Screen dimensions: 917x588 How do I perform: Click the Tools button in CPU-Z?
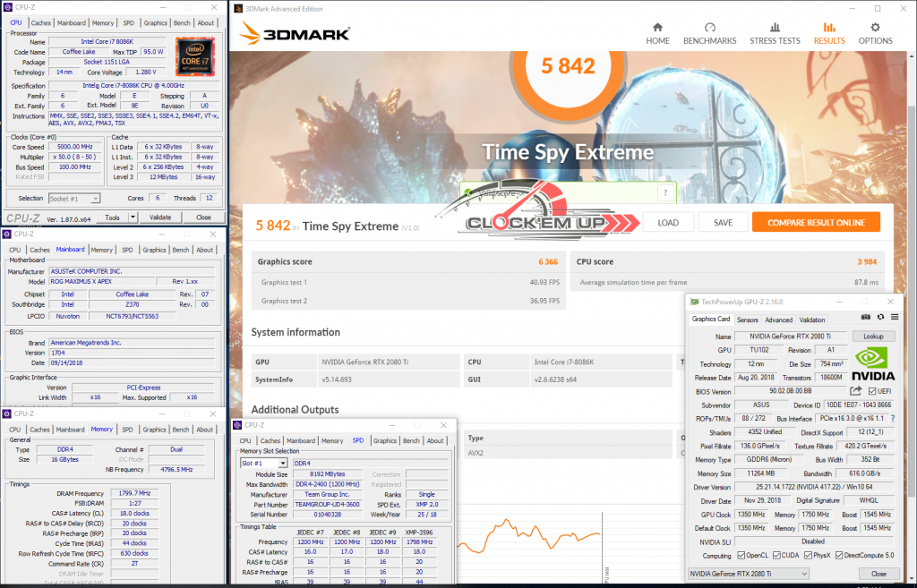point(112,217)
